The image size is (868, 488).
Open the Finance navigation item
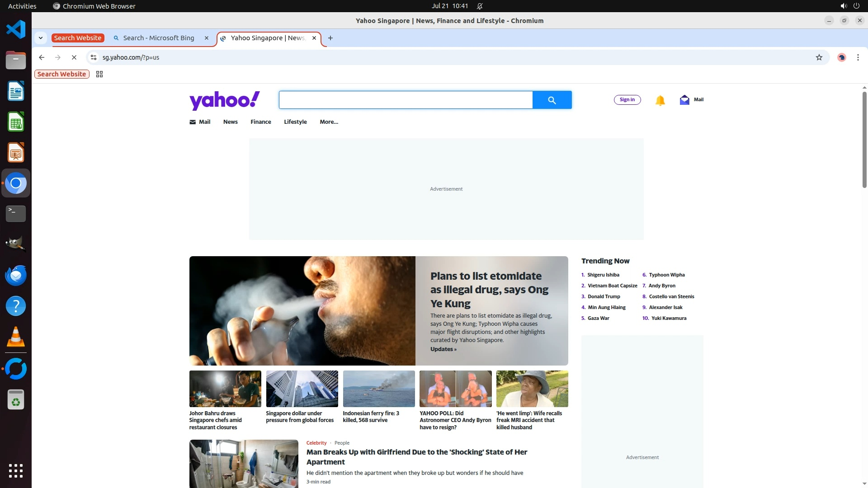(x=261, y=122)
